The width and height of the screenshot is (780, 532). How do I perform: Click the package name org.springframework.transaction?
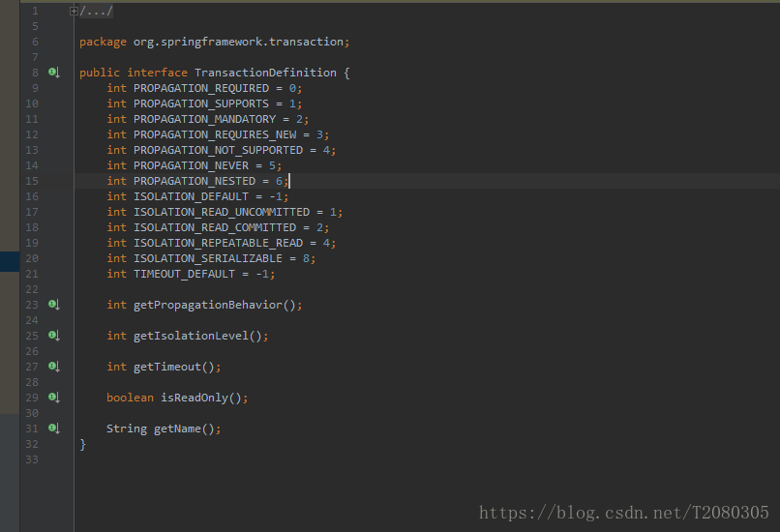(238, 42)
